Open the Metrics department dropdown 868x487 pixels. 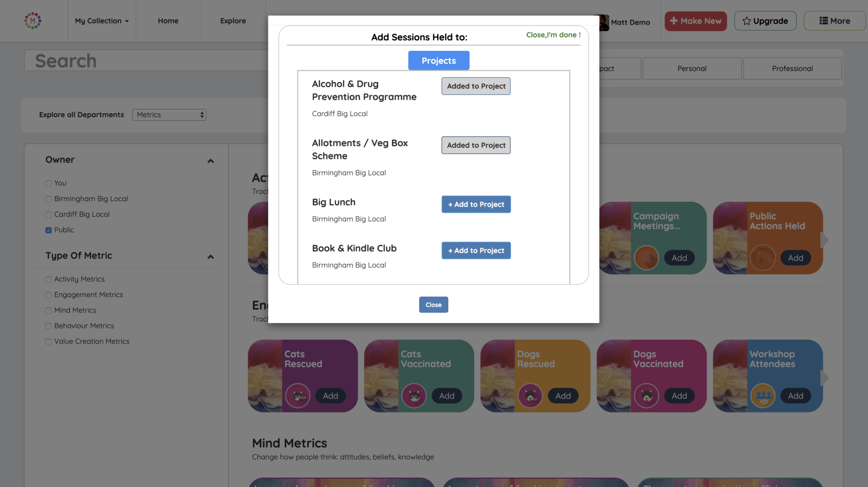(169, 115)
